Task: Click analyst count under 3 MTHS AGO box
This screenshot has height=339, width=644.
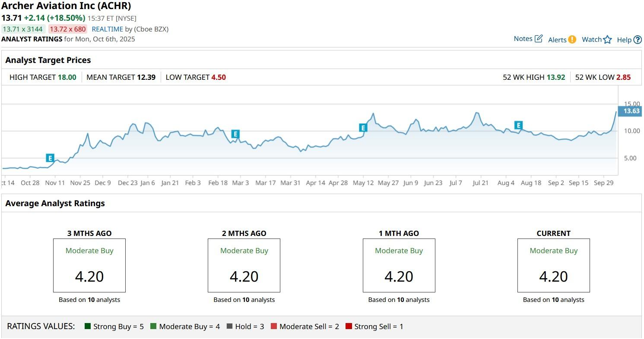Action: tap(89, 300)
